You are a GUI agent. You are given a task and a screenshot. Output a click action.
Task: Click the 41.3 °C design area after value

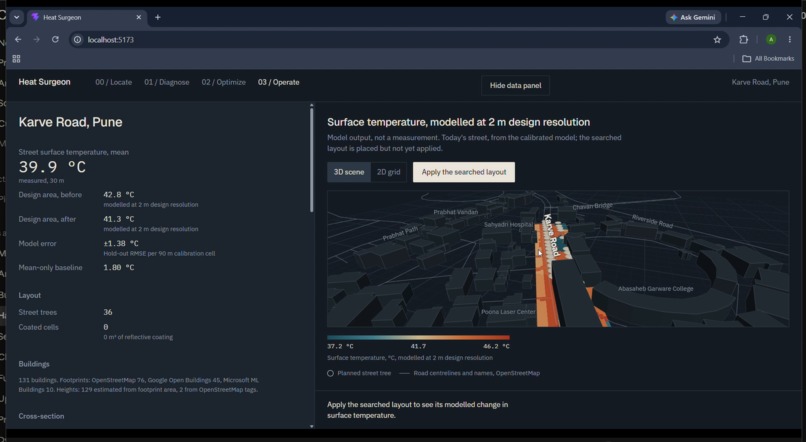[119, 219]
